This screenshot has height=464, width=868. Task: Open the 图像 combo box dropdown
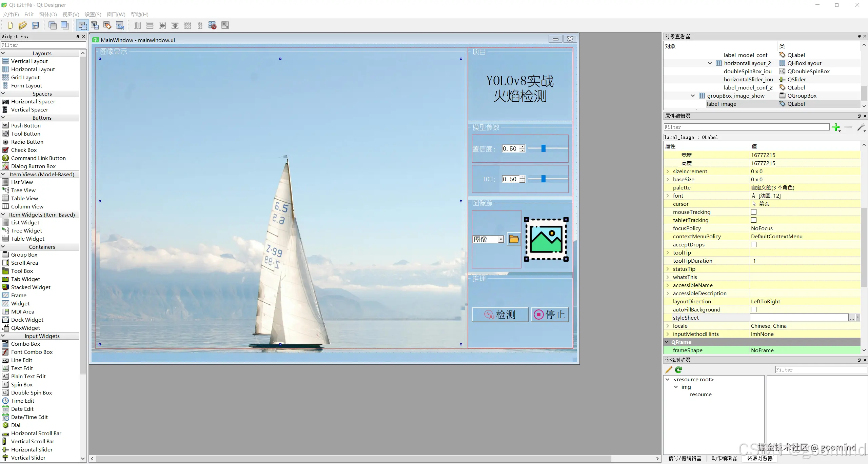click(x=500, y=239)
